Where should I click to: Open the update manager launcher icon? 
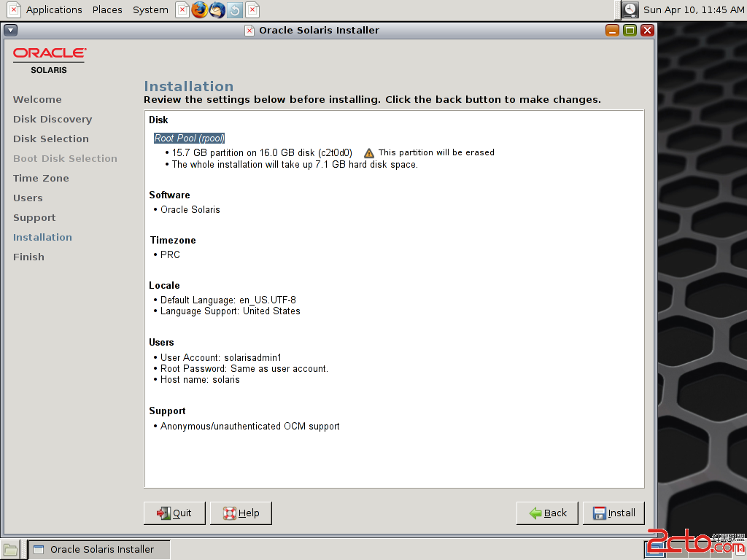point(235,9)
